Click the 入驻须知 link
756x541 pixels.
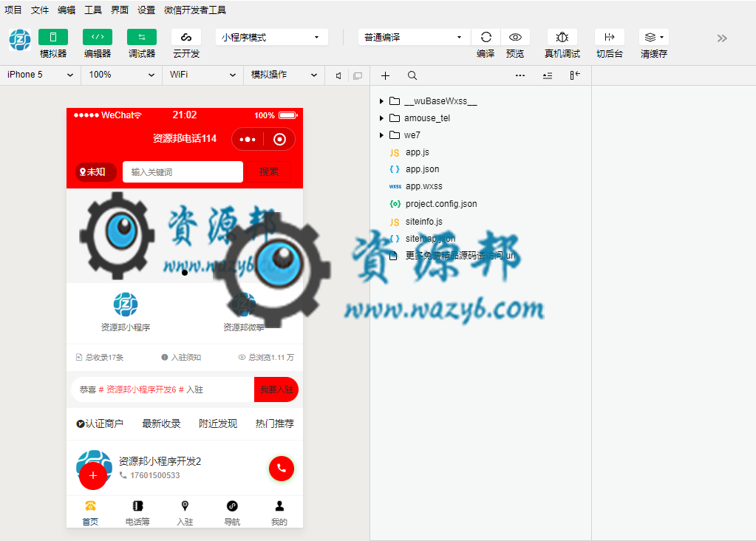click(x=181, y=357)
